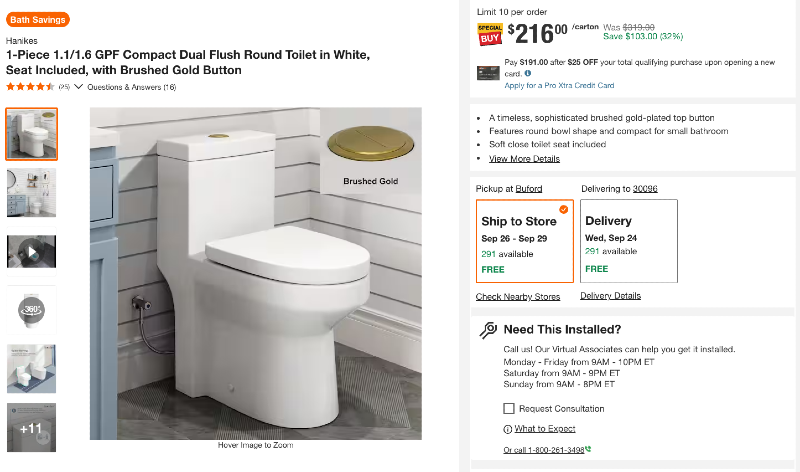
Task: Click the wrench installation icon
Action: click(x=488, y=330)
